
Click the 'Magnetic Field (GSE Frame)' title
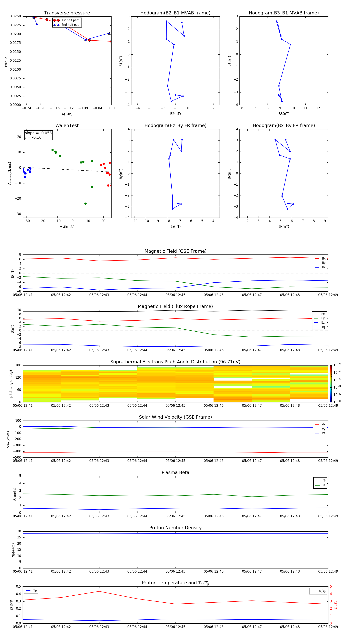point(175,251)
